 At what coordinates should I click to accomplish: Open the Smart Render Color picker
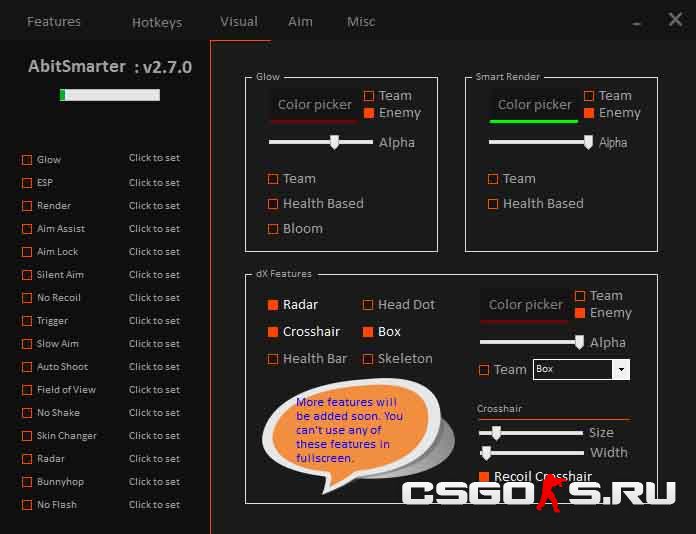tap(534, 105)
